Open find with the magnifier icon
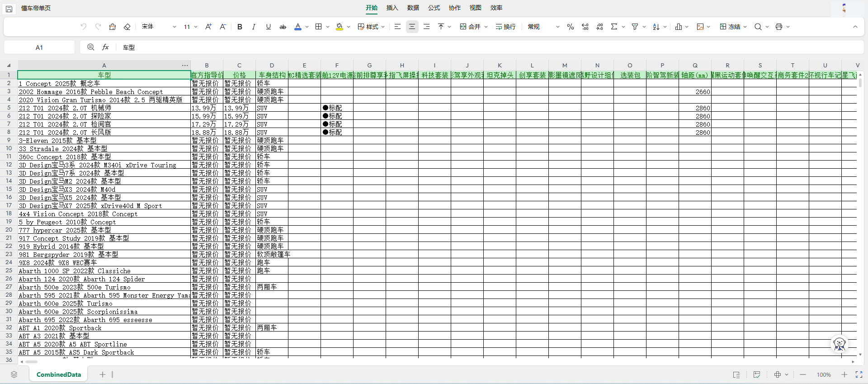 [x=758, y=27]
